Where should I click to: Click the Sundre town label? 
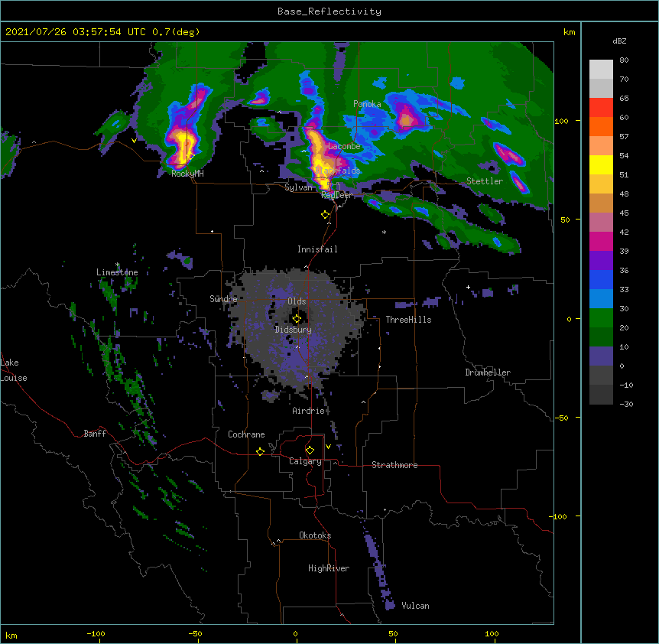pyautogui.click(x=223, y=299)
